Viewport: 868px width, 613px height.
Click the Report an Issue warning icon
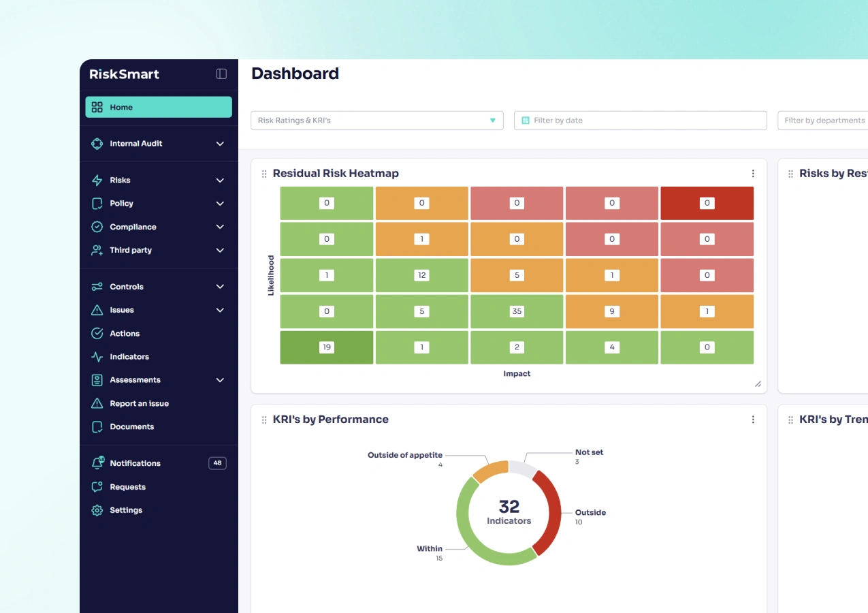pyautogui.click(x=97, y=403)
